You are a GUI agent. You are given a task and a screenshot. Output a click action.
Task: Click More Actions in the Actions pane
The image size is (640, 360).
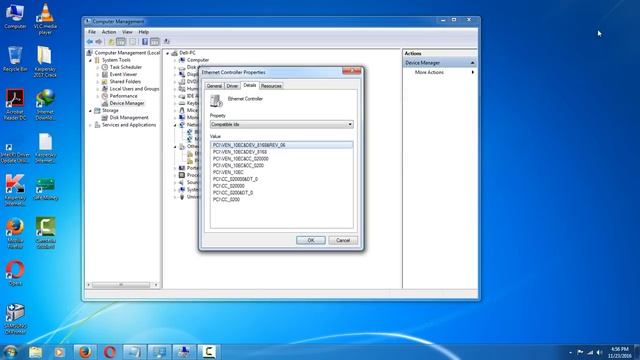click(x=429, y=72)
